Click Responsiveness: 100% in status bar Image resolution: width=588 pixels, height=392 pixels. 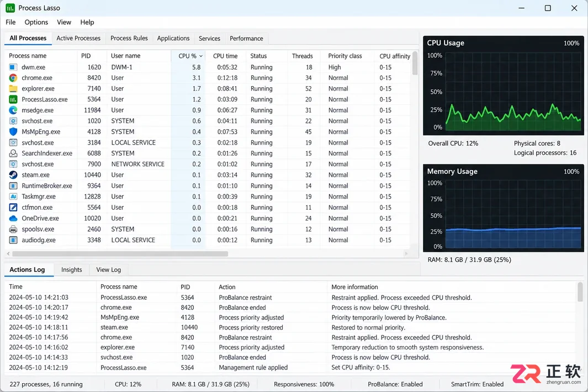304,384
